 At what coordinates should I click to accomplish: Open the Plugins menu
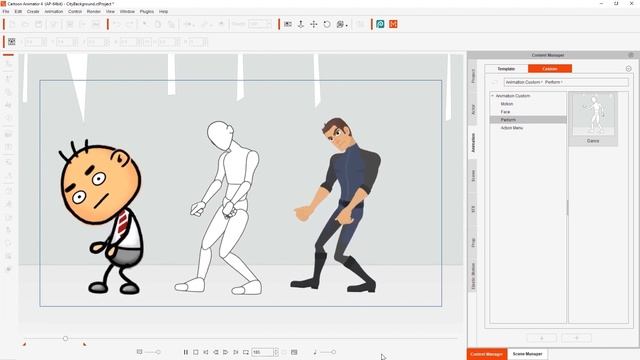pyautogui.click(x=147, y=11)
